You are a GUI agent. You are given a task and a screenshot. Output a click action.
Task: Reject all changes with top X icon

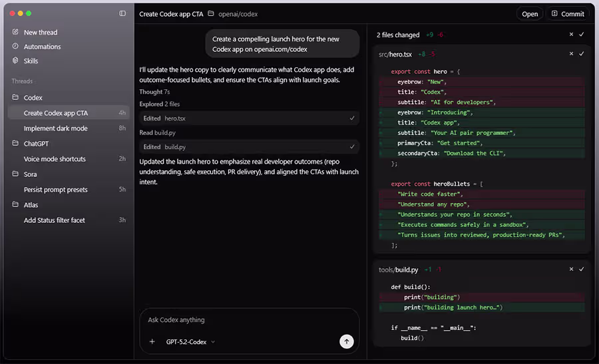point(571,35)
